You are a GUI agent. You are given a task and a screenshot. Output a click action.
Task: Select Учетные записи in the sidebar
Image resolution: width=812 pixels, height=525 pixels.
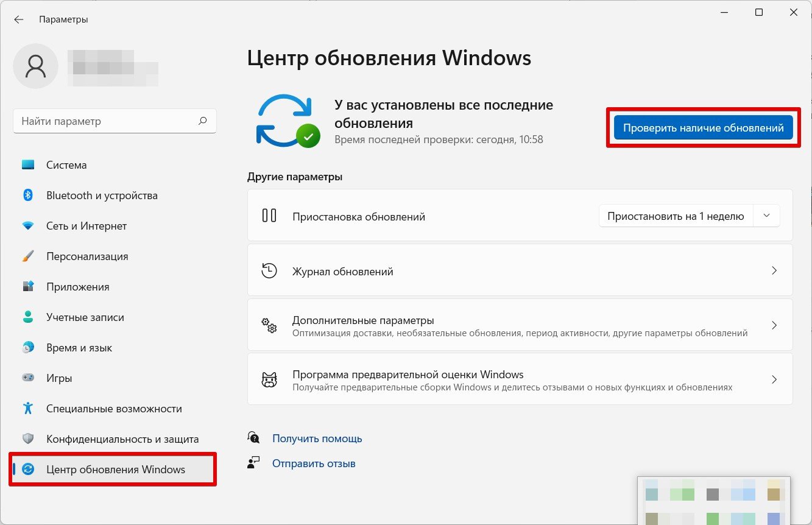[115, 317]
